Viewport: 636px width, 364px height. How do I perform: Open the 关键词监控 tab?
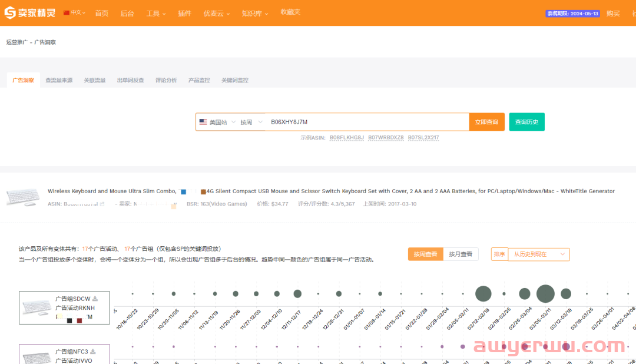tap(234, 80)
